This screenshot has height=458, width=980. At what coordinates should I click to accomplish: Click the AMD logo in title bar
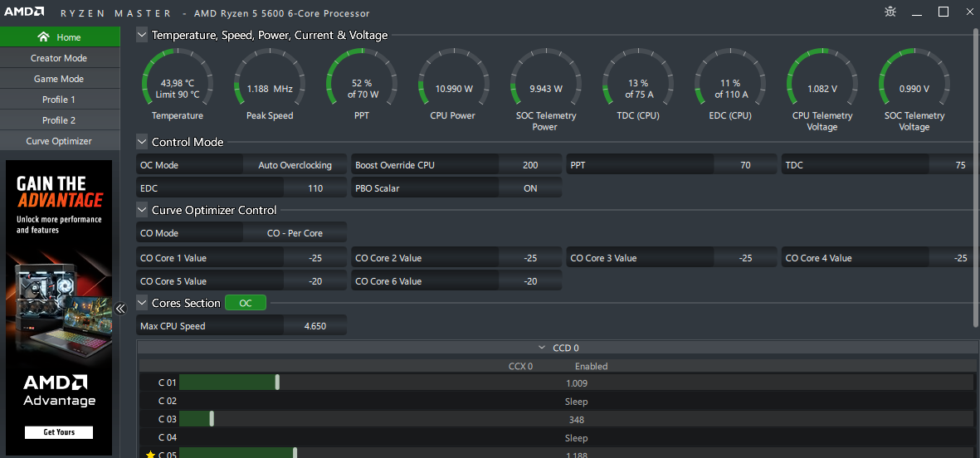(24, 12)
